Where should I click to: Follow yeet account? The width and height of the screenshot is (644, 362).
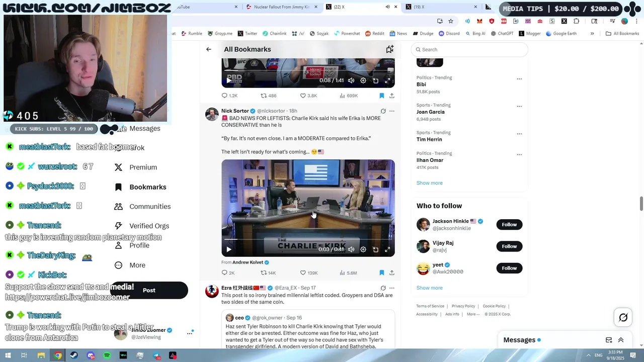509,268
